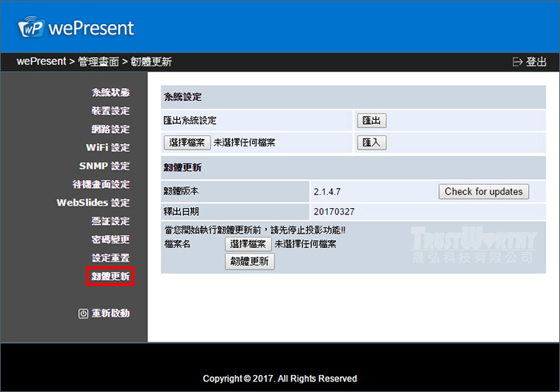The image size is (560, 392).
Task: Click the copyright 2017 footer text
Action: coord(280,378)
